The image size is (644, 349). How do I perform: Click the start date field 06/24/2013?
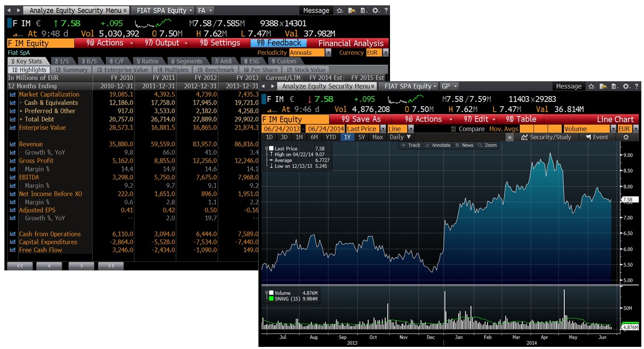(281, 129)
